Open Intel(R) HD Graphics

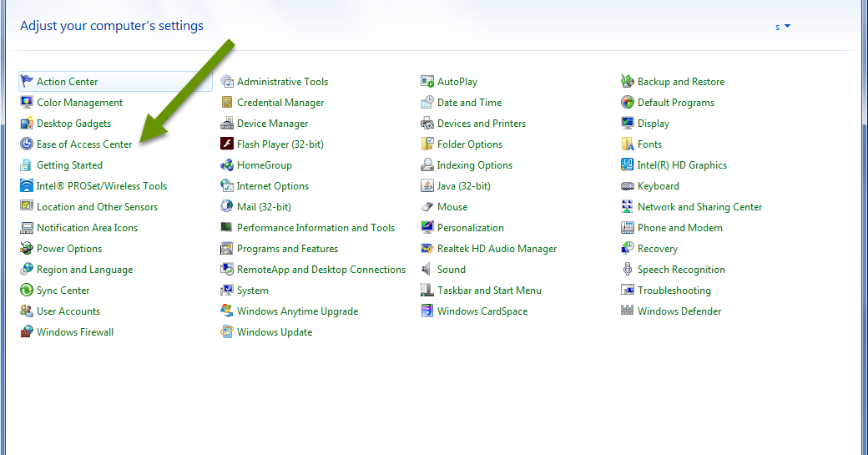683,165
